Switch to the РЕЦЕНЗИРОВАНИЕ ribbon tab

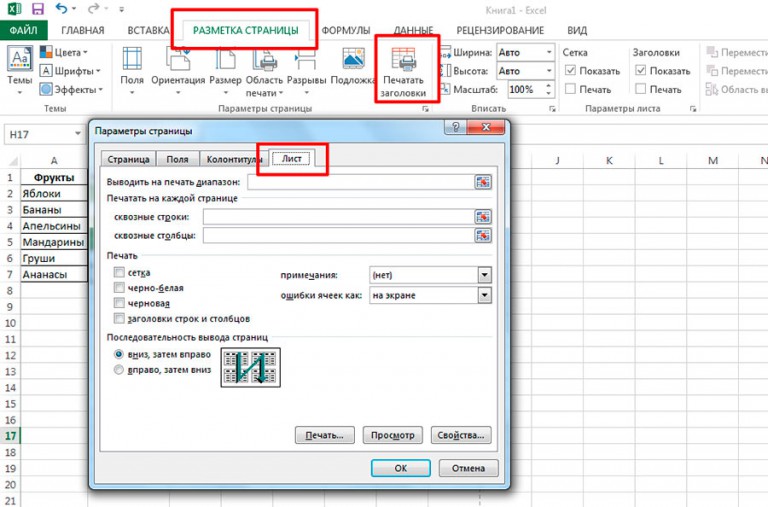point(500,30)
